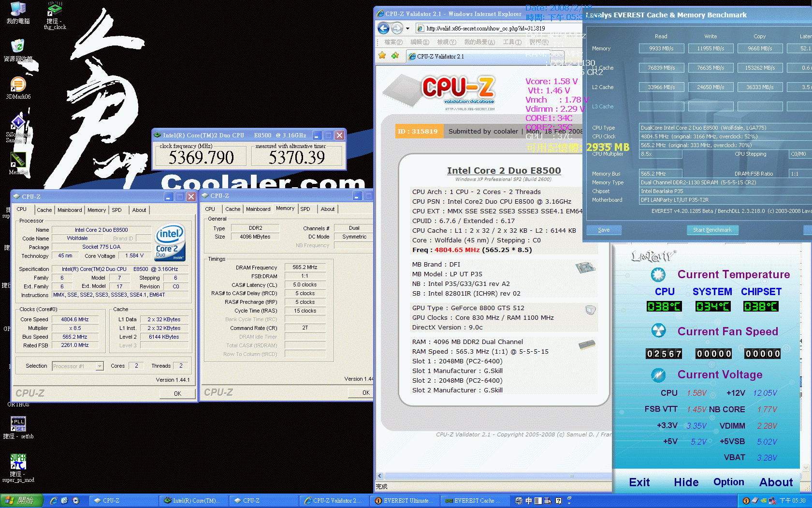Click the clock frequency 5369.790 readout
Viewport: 812px width, 508px height.
click(201, 157)
